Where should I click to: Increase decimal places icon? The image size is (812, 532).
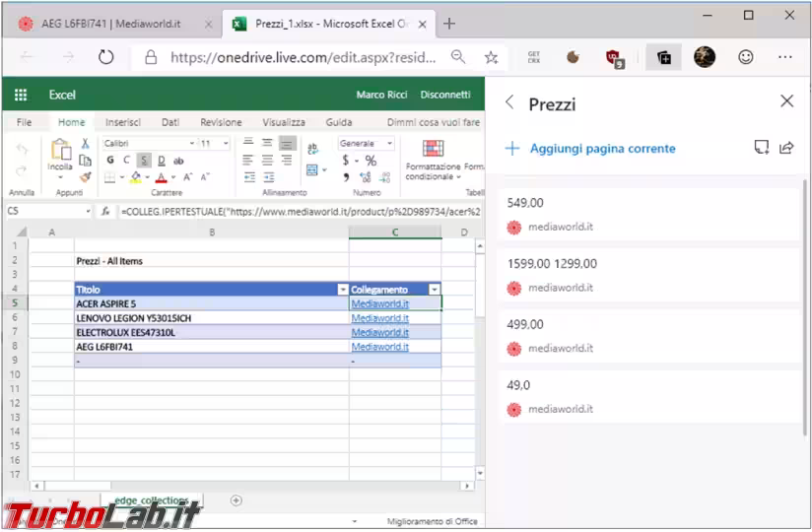click(366, 177)
